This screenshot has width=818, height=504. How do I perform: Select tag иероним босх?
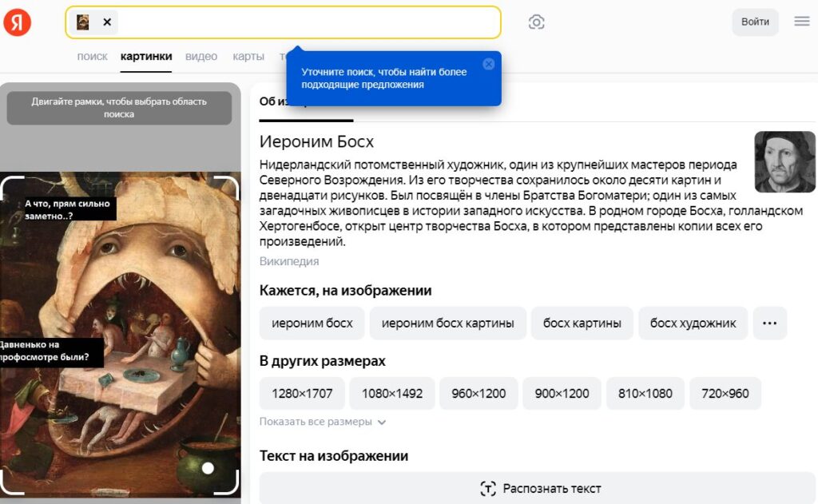click(x=312, y=323)
